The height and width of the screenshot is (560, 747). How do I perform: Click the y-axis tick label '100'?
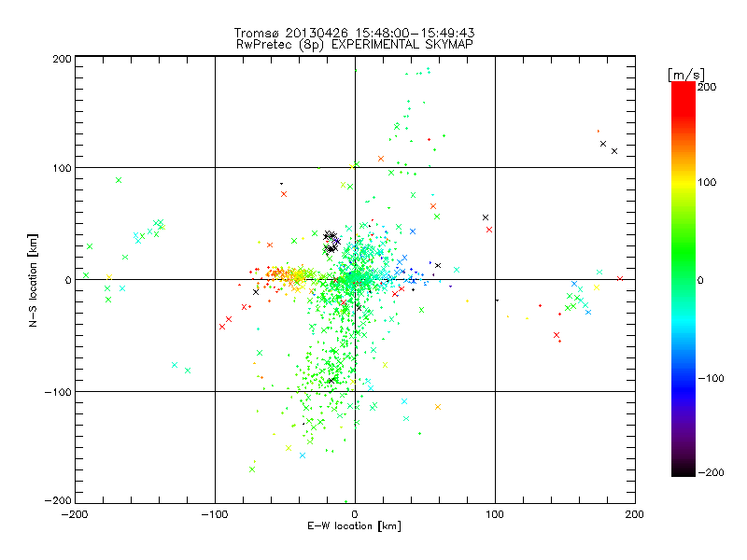click(x=62, y=169)
